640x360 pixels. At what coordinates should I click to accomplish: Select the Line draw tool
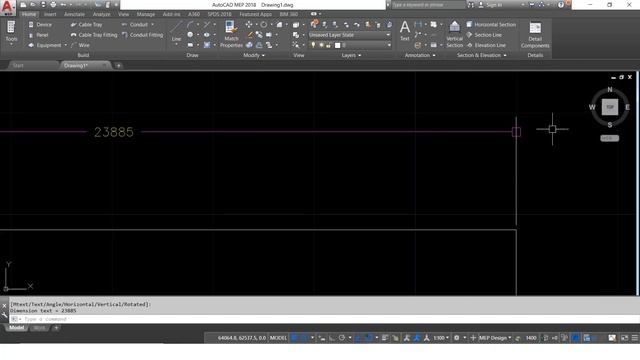coord(176,32)
